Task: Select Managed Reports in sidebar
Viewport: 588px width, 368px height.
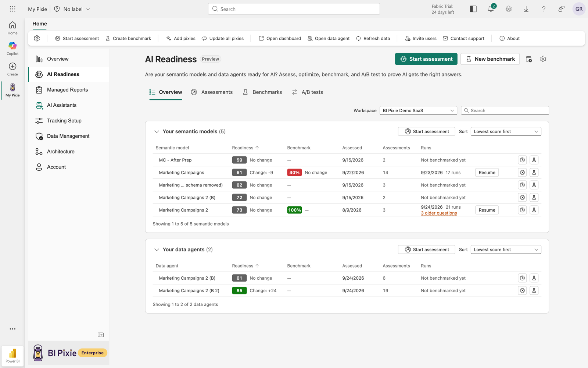Action: 68,90
